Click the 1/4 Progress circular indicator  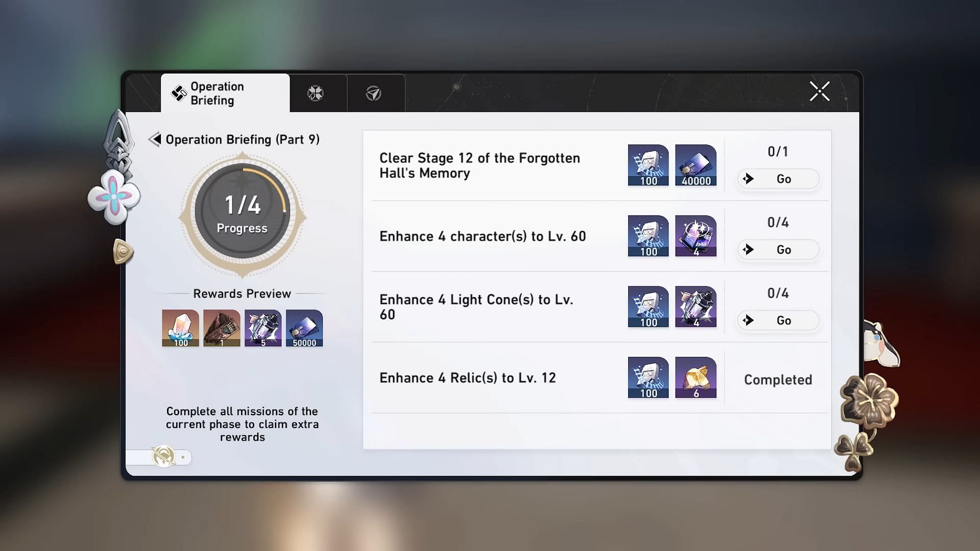click(x=243, y=214)
